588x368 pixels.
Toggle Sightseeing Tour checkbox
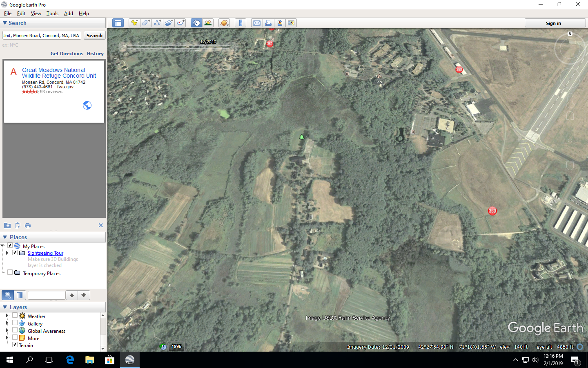pyautogui.click(x=15, y=253)
